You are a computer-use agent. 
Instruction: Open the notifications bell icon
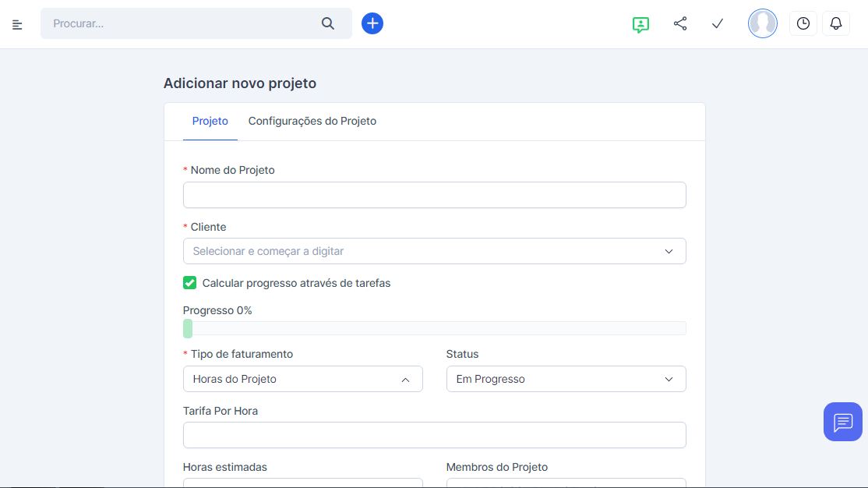click(836, 23)
